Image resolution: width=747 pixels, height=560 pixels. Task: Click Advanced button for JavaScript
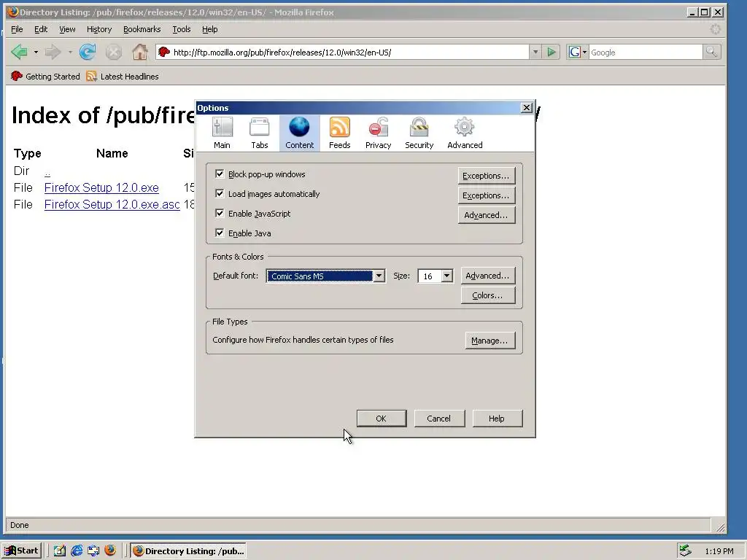(x=486, y=215)
